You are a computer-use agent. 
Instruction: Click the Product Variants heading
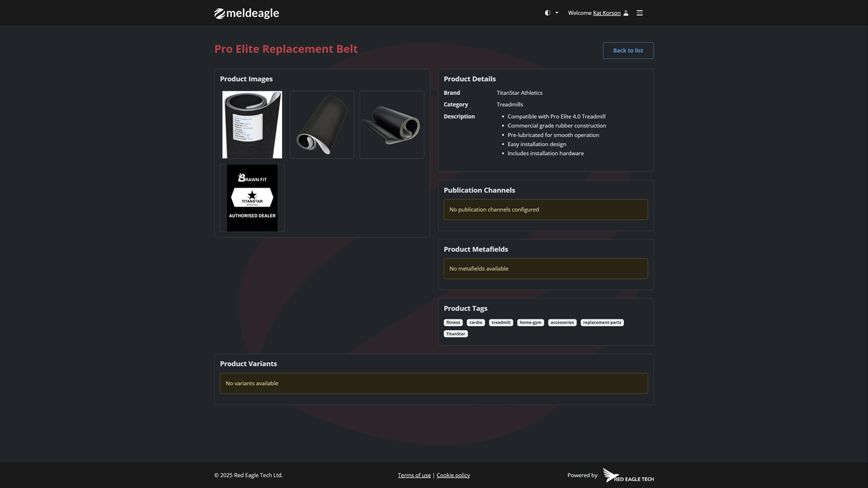coord(248,364)
